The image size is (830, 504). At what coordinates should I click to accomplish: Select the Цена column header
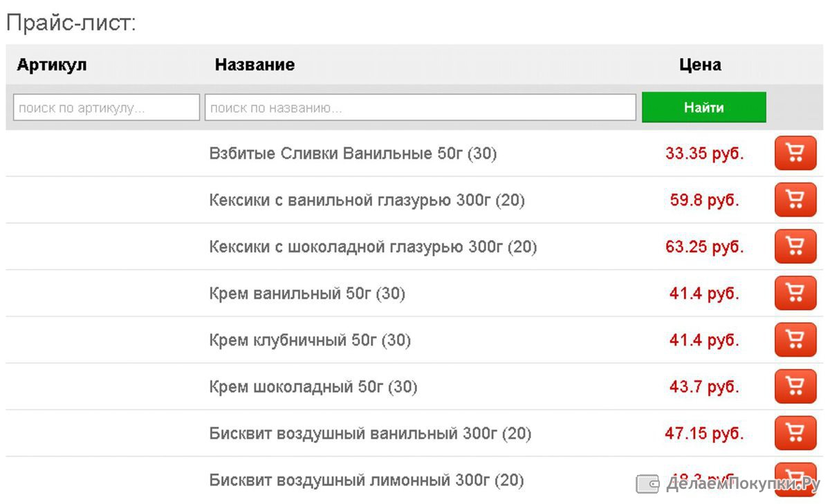(x=700, y=65)
